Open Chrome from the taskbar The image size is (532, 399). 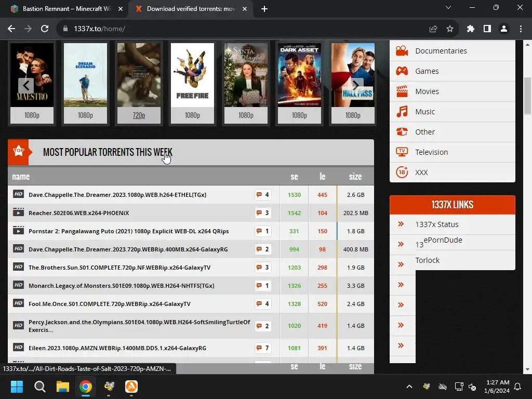[86, 387]
